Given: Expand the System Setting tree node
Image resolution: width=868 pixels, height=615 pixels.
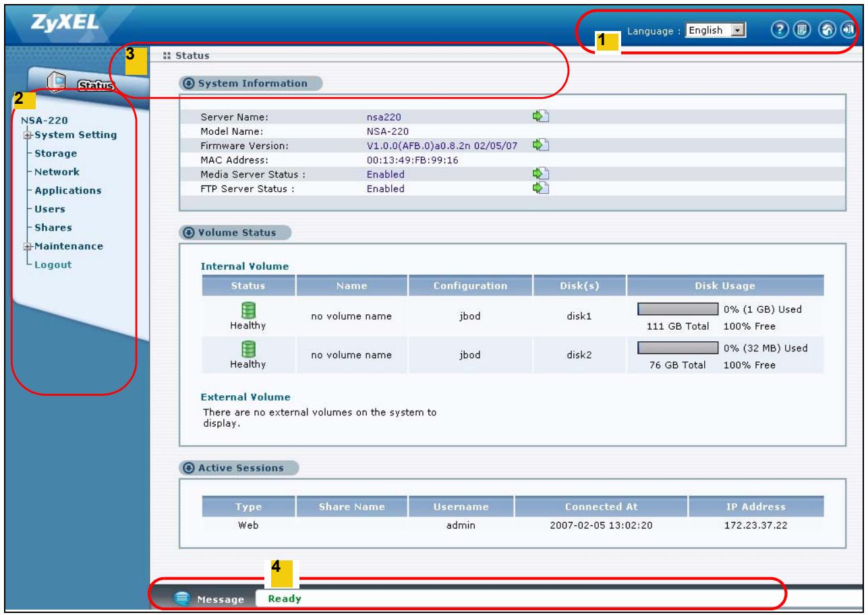Looking at the screenshot, I should 26,135.
